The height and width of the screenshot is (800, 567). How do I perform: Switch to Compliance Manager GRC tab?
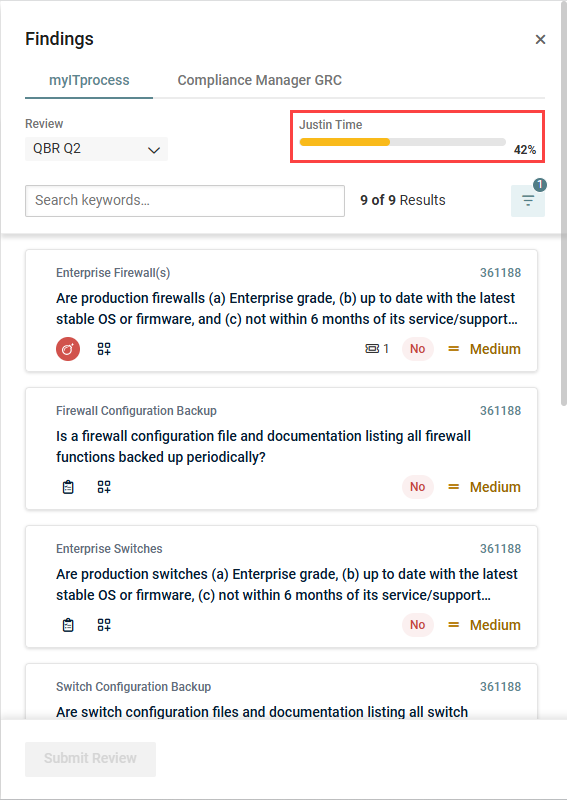coord(259,81)
